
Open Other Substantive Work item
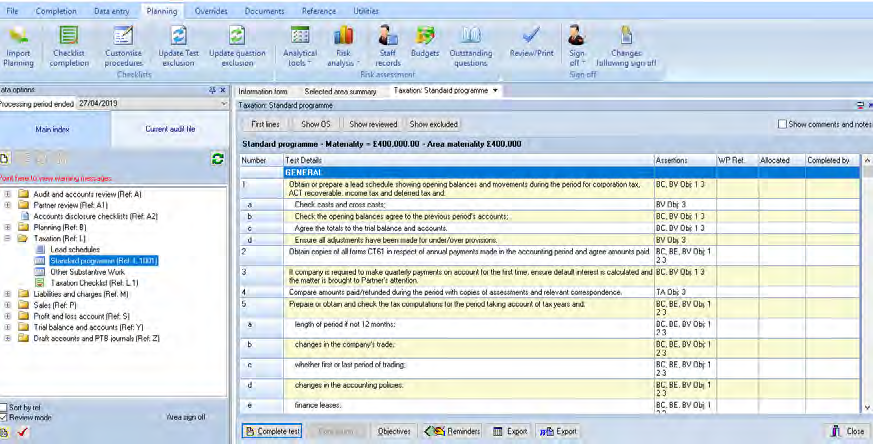click(87, 272)
